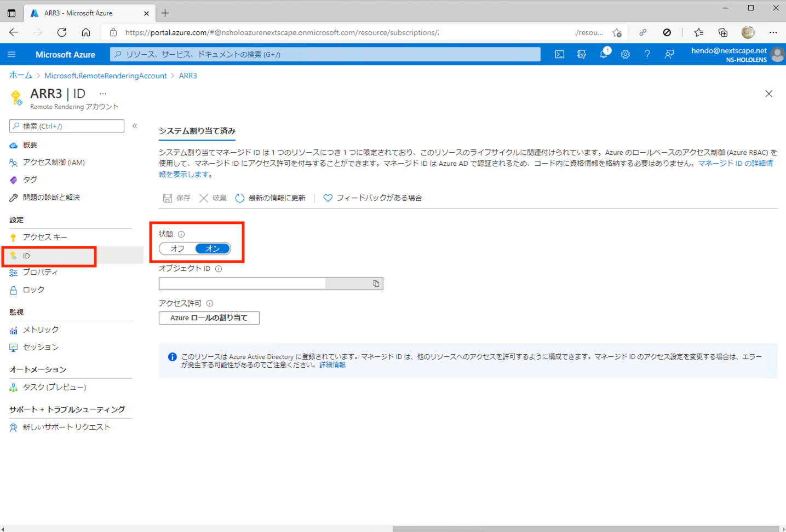
Task: Click 最新の情報に更新 refresh button
Action: [x=270, y=198]
